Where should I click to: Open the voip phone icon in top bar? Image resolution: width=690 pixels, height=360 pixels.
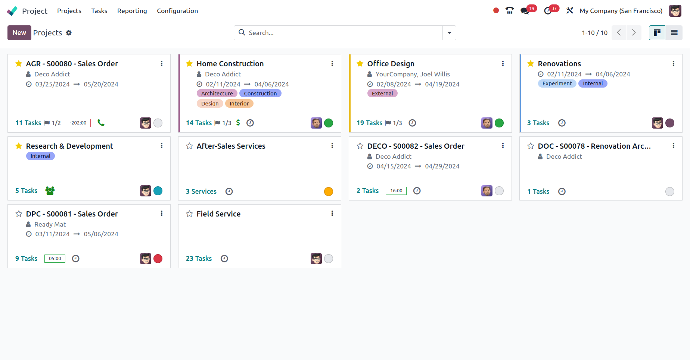(510, 11)
